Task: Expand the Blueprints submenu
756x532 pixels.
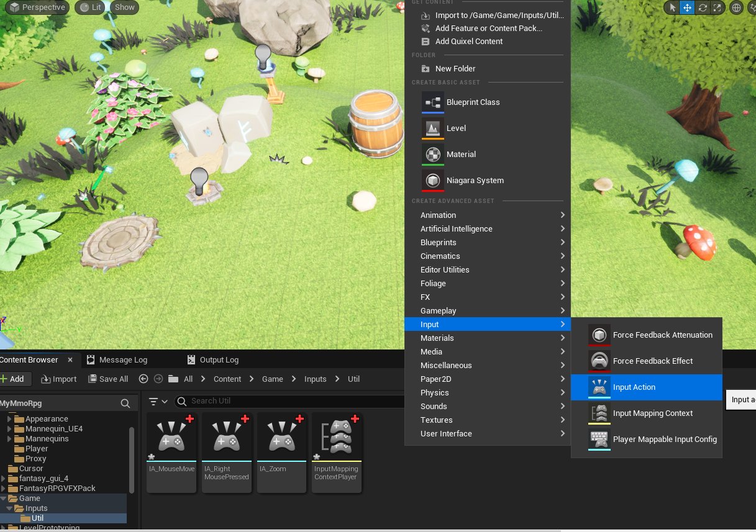Action: click(x=488, y=242)
